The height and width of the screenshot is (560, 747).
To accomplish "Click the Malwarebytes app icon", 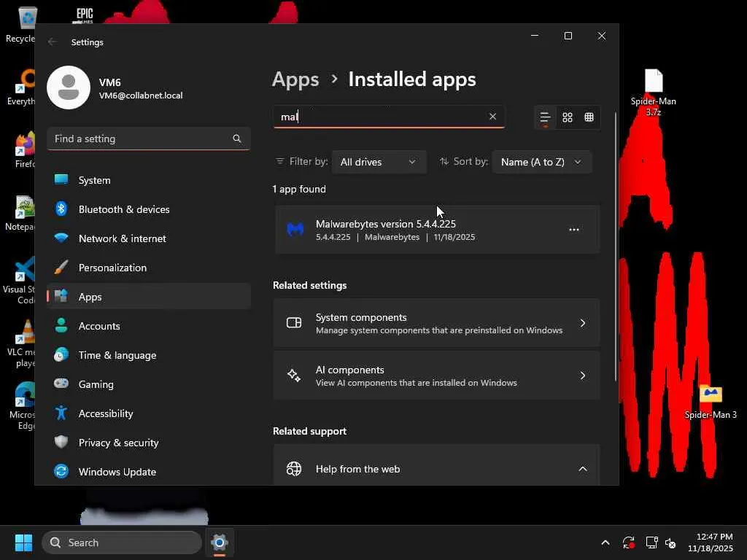I will pyautogui.click(x=295, y=230).
